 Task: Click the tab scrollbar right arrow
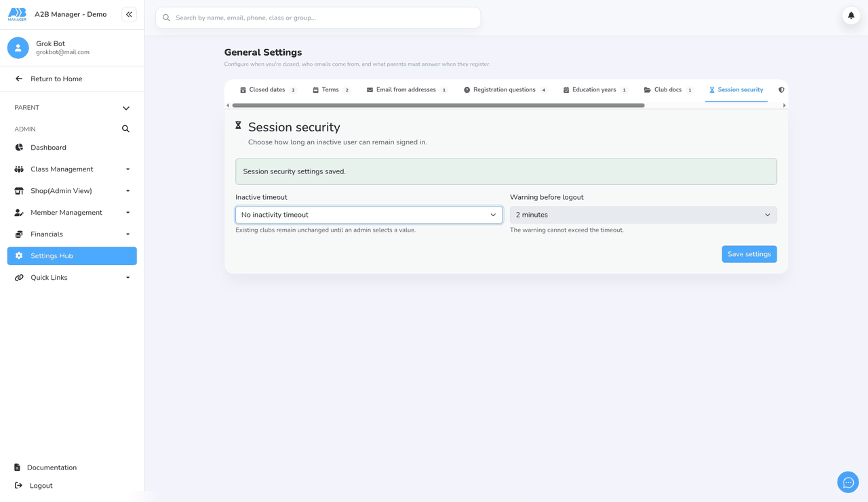click(x=784, y=106)
